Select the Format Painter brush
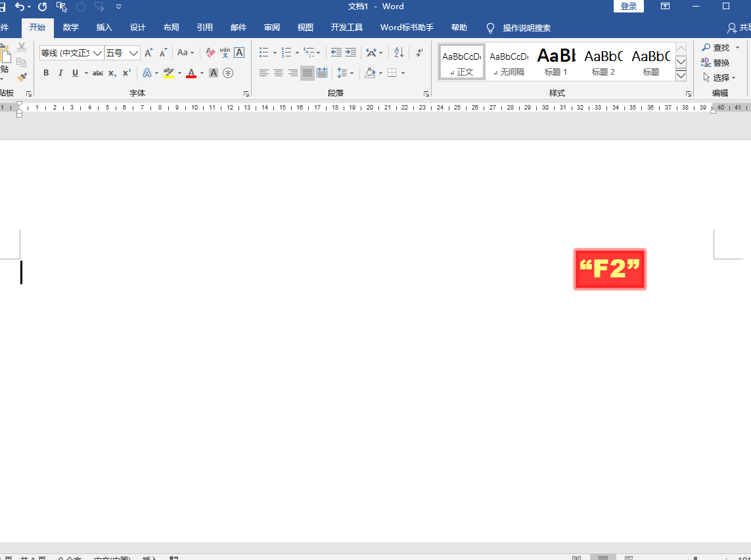 (22, 77)
